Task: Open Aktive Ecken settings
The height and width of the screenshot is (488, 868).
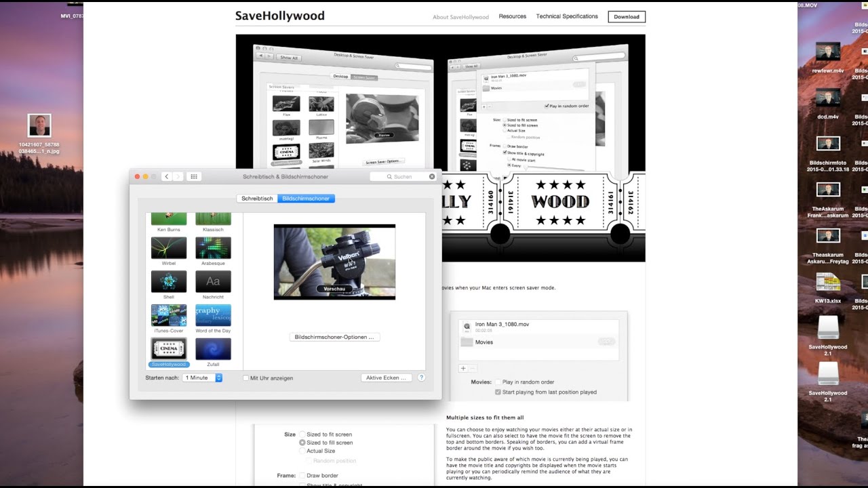Action: [x=387, y=378]
